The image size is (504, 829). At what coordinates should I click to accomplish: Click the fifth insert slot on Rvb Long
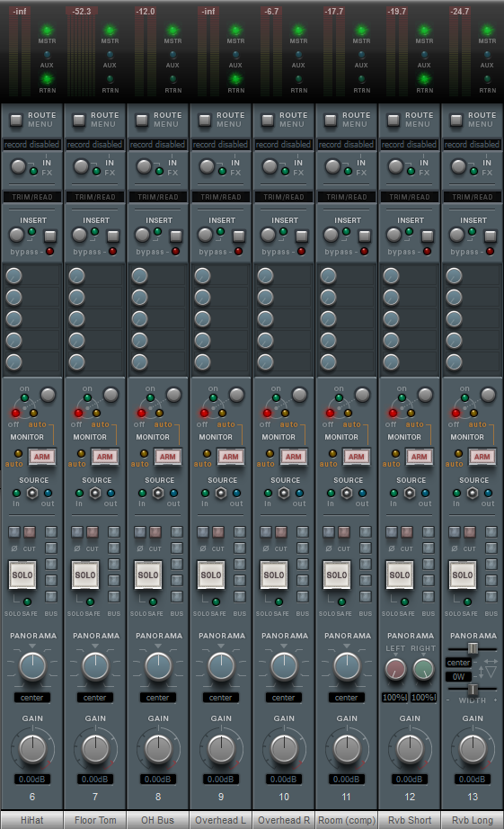click(473, 362)
